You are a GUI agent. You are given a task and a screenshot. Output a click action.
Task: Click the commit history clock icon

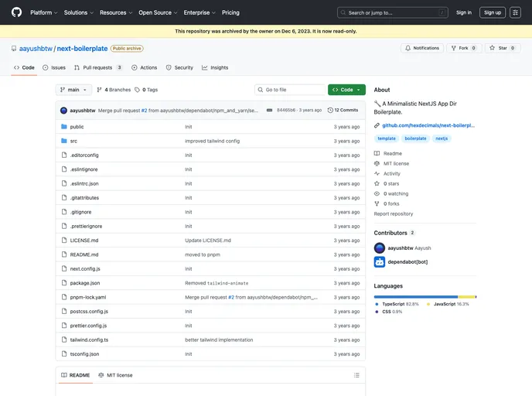[330, 111]
